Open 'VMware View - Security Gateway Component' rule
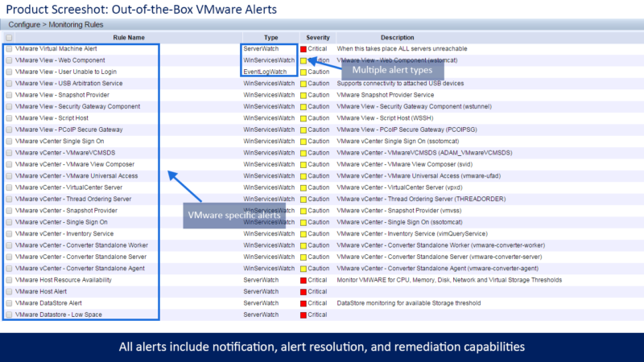 (x=77, y=106)
